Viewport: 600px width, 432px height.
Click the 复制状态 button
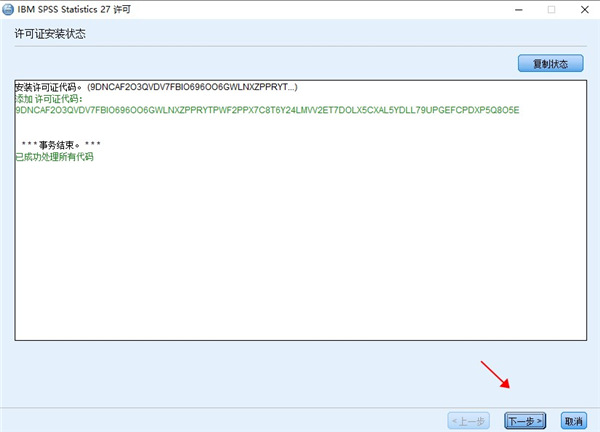[x=550, y=64]
